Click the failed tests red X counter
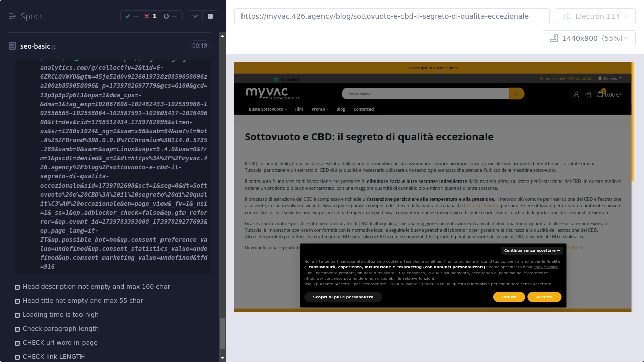The image size is (644, 362). (x=150, y=16)
